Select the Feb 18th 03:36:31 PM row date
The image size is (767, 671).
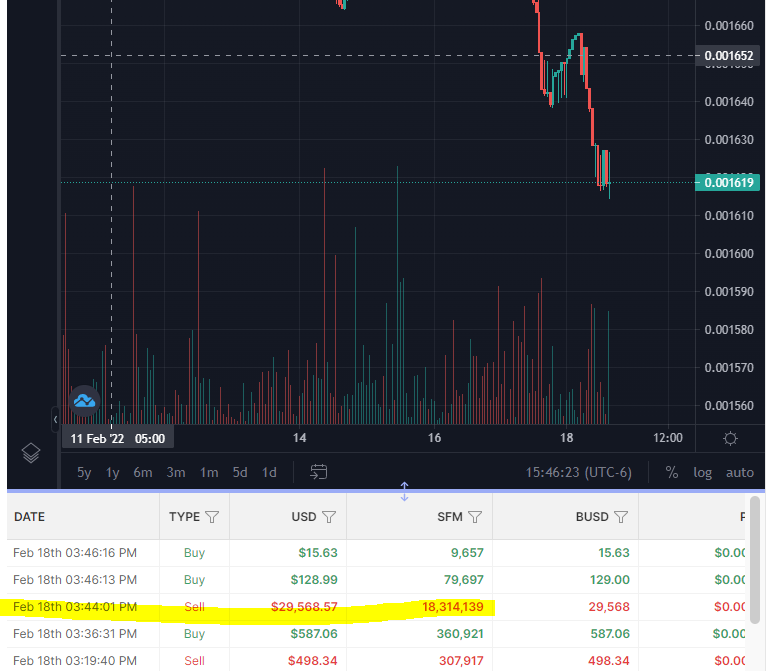75,634
